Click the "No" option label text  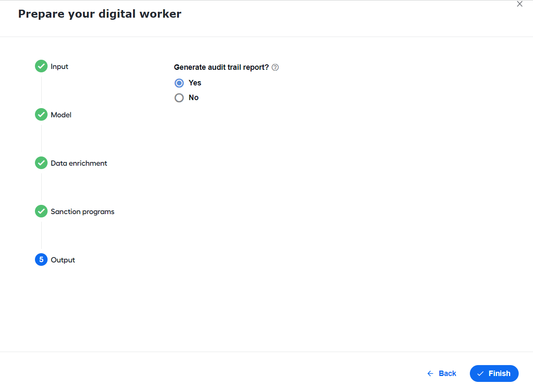194,98
